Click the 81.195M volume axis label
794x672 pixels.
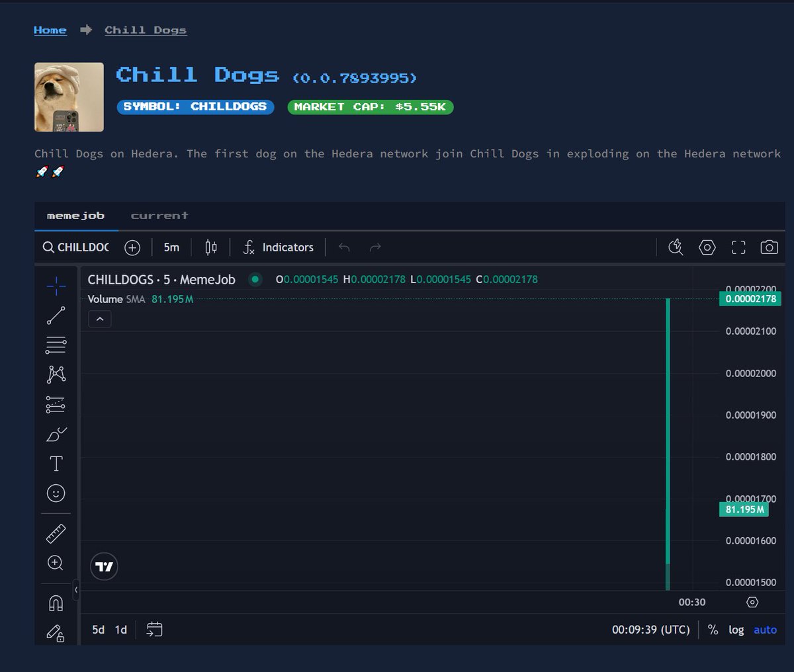tap(744, 509)
